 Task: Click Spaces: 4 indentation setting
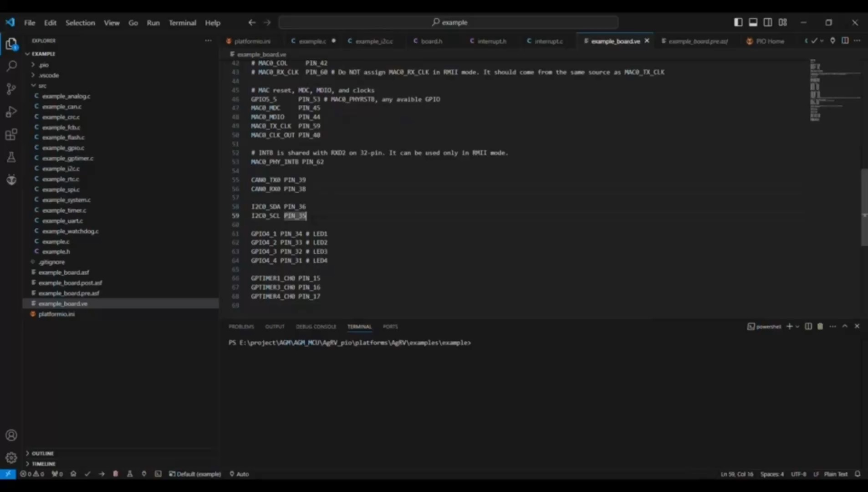coord(772,474)
